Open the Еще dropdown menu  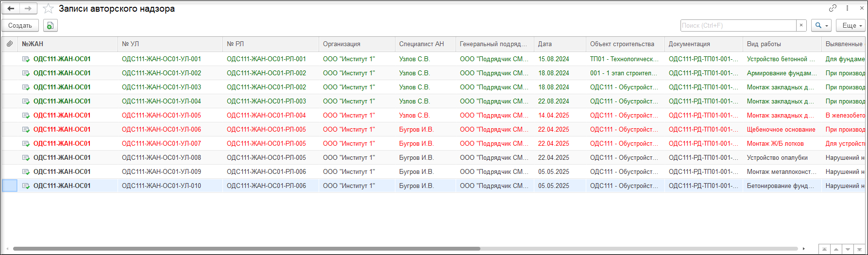pyautogui.click(x=852, y=26)
